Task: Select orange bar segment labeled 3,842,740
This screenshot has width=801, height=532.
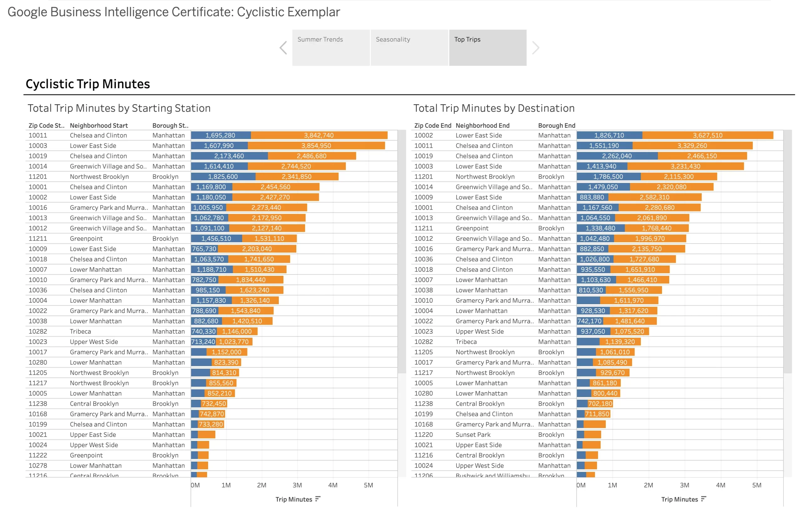Action: 319,136
